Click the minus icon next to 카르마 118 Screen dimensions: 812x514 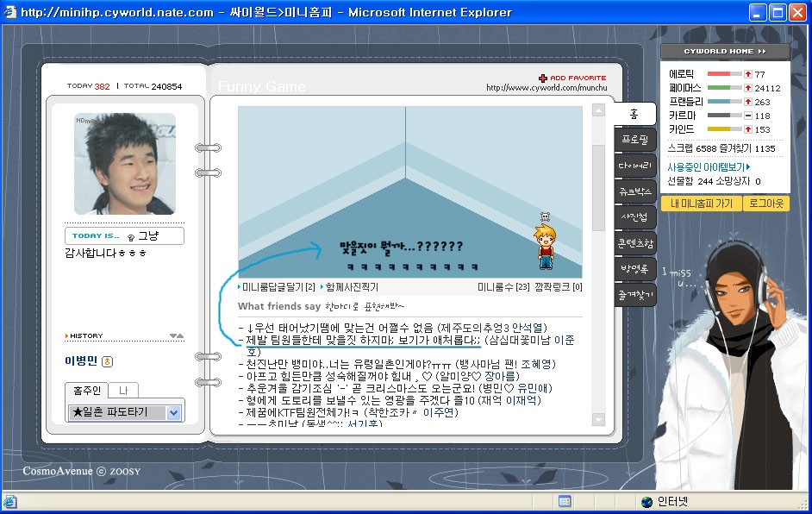click(748, 116)
